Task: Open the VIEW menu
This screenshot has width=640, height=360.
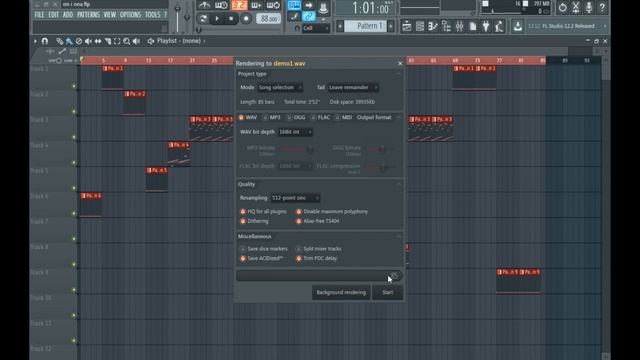Action: click(x=109, y=15)
